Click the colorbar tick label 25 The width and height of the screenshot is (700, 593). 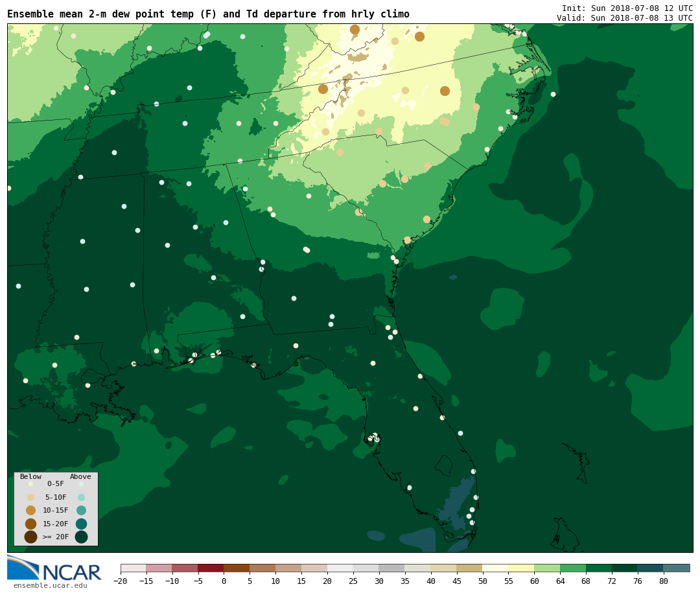[x=354, y=581]
